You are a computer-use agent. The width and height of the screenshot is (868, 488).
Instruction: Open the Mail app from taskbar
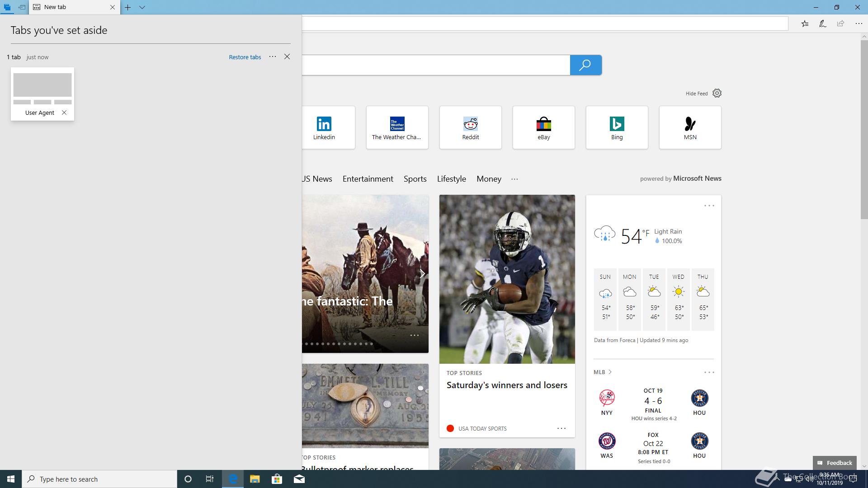pos(299,479)
